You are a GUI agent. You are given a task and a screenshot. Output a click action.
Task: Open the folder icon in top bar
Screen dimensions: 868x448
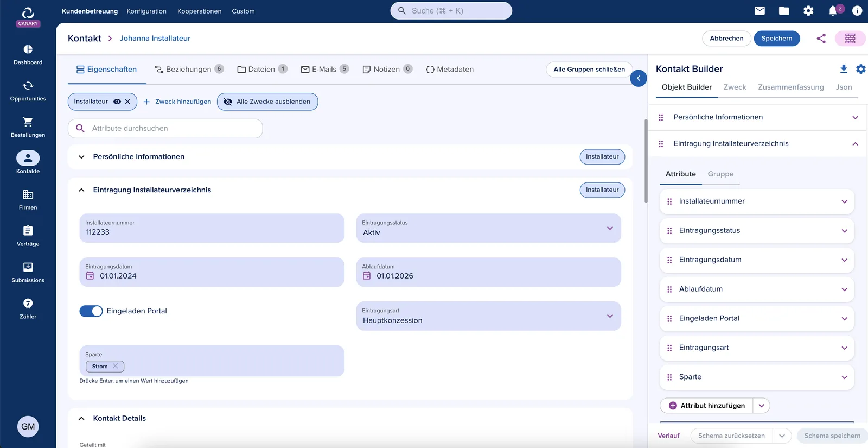pos(784,11)
